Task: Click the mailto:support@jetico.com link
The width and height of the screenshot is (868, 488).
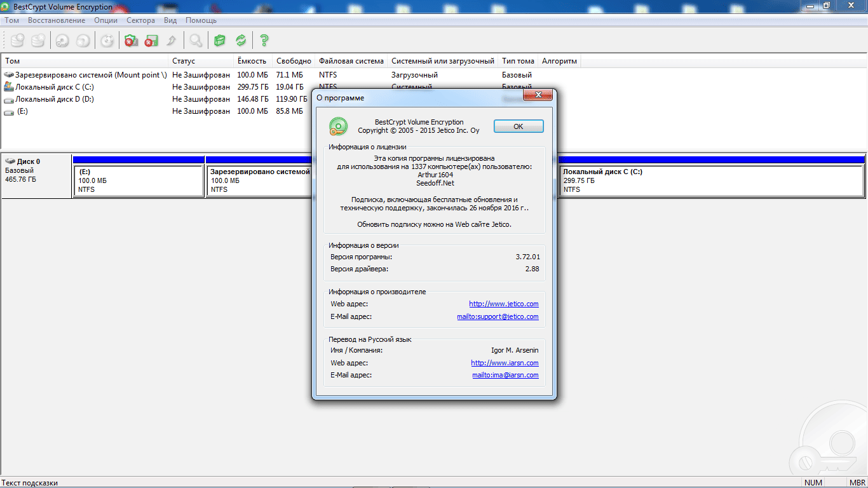Action: tap(498, 316)
